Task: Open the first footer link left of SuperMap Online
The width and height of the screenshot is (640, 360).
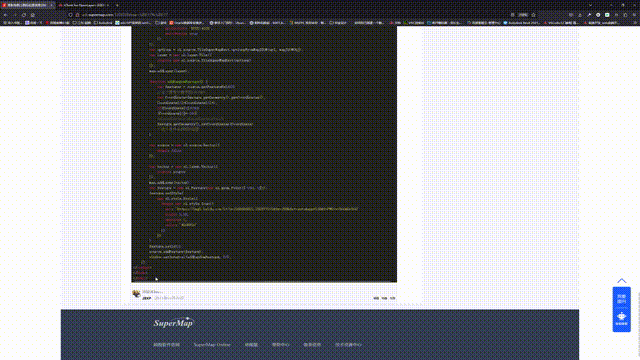Action: tap(167, 345)
